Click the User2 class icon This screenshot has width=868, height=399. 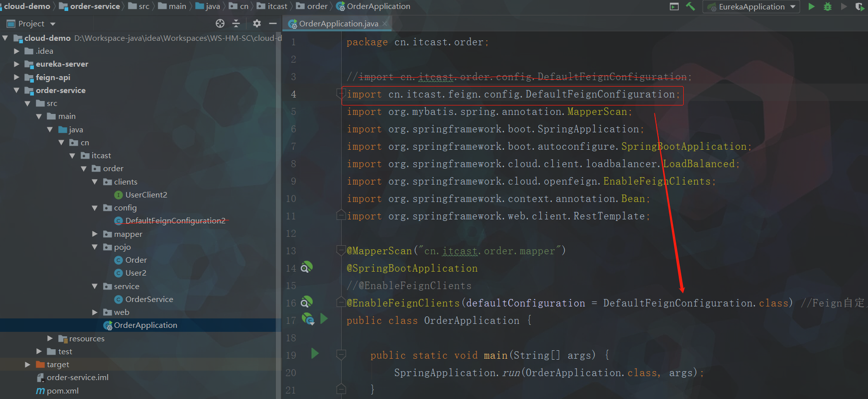[119, 273]
